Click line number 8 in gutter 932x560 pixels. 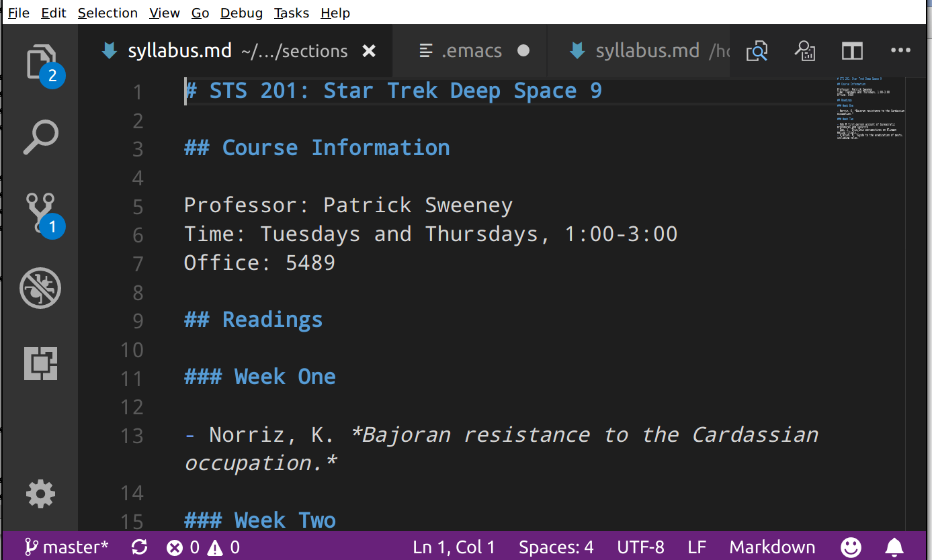[x=138, y=293]
